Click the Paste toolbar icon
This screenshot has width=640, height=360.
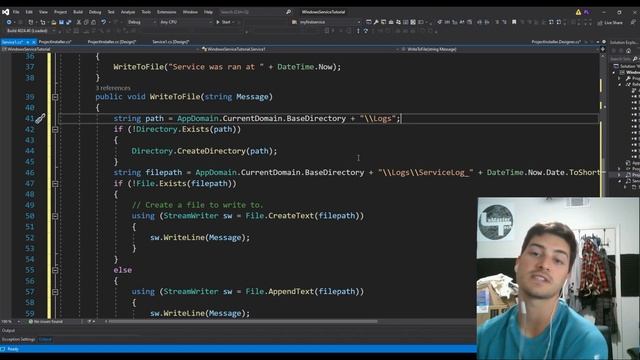click(x=93, y=22)
